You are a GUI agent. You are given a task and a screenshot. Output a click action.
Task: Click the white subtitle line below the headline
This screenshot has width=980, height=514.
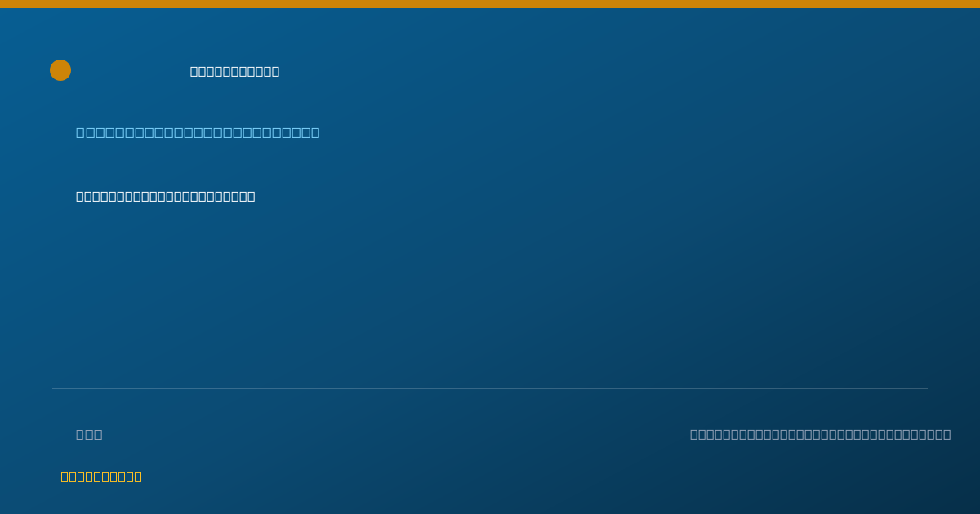coord(165,196)
